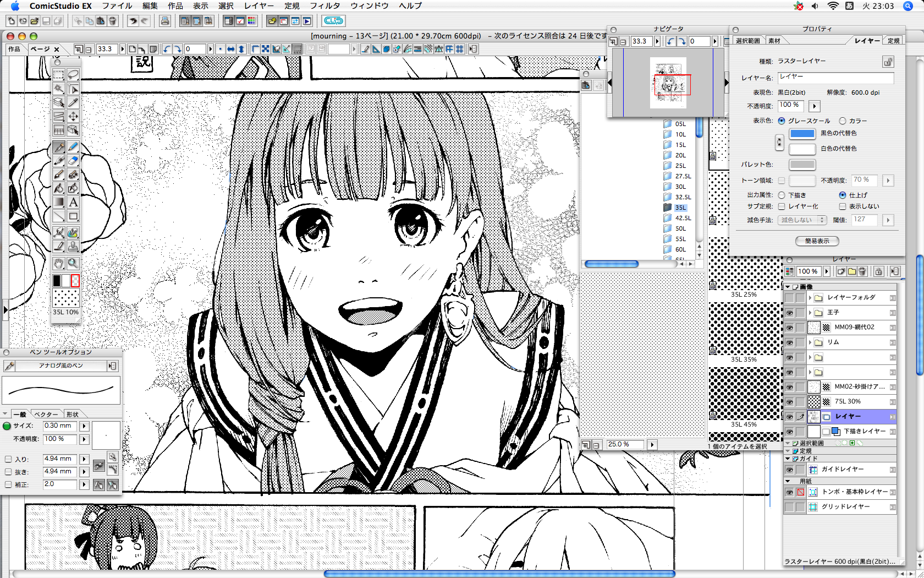
Task: Choose the gradient tool
Action: [59, 202]
